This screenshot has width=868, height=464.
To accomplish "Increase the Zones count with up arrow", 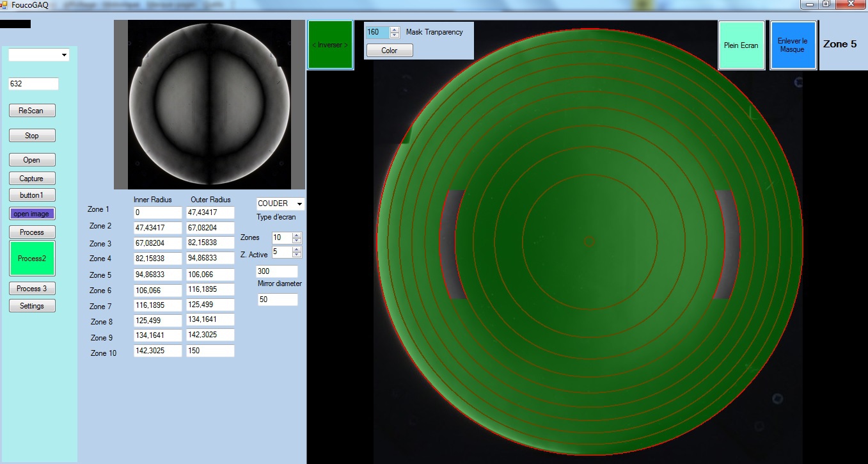I will point(297,235).
